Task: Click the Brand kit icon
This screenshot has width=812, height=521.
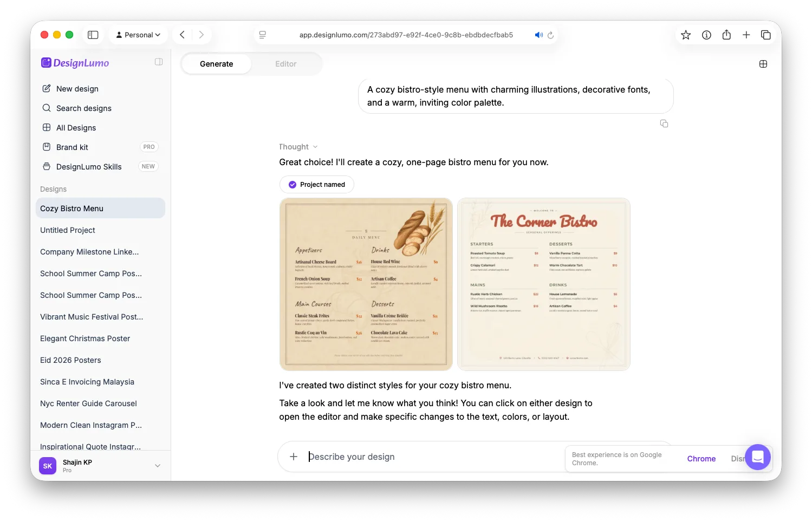Action: coord(47,147)
